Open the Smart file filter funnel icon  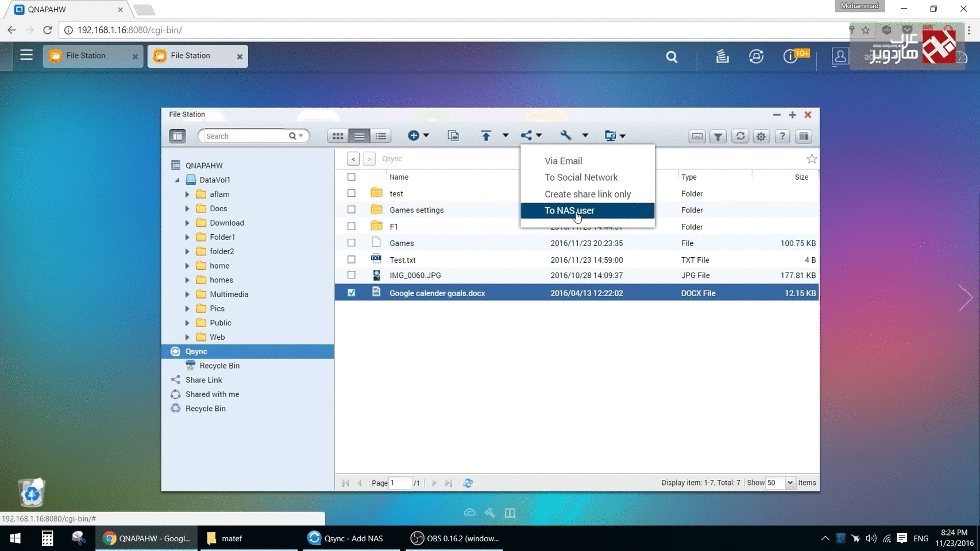click(x=718, y=136)
